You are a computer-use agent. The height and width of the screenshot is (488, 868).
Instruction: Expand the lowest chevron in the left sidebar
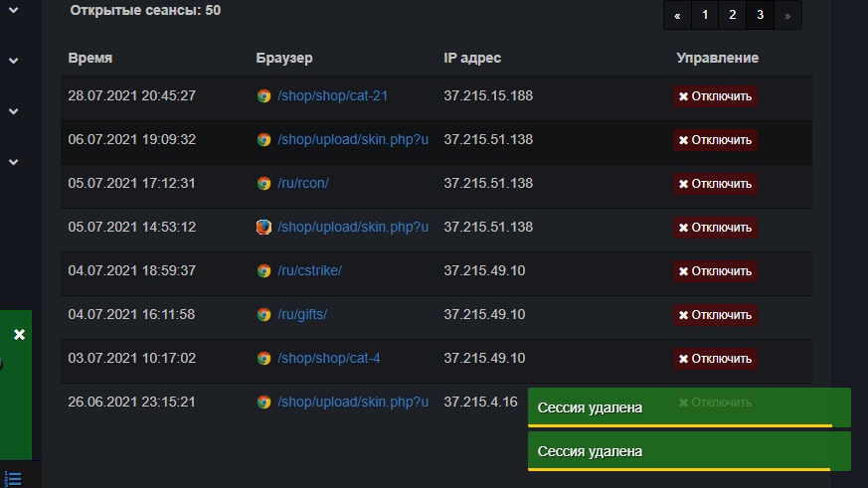point(14,161)
